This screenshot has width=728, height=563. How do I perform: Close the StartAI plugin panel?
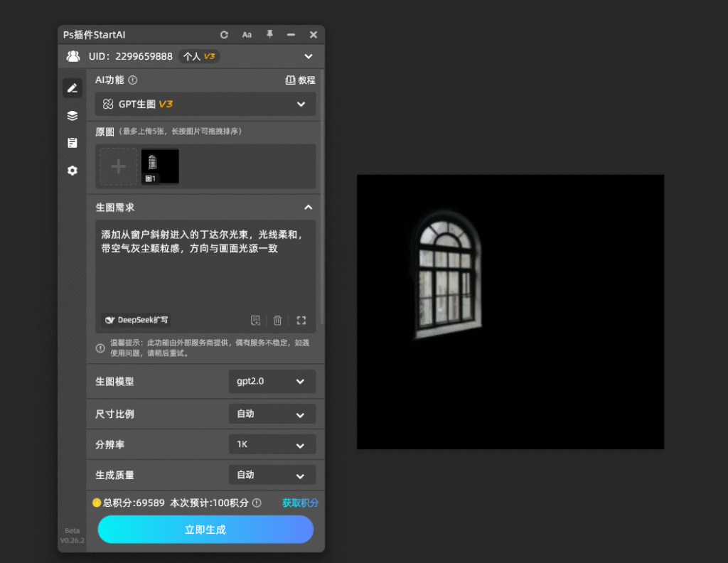[314, 35]
